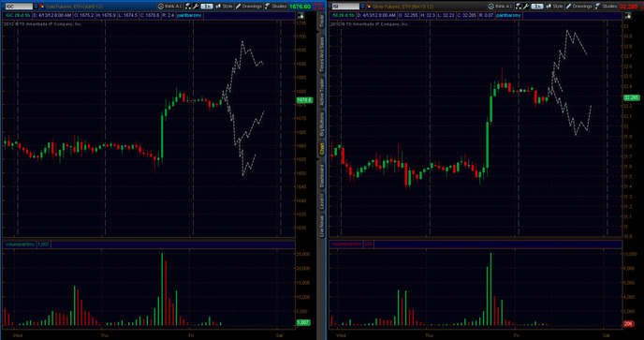The image size is (644, 340).
Task: Open Drawings tools on Gold chart
Action: (x=249, y=7)
